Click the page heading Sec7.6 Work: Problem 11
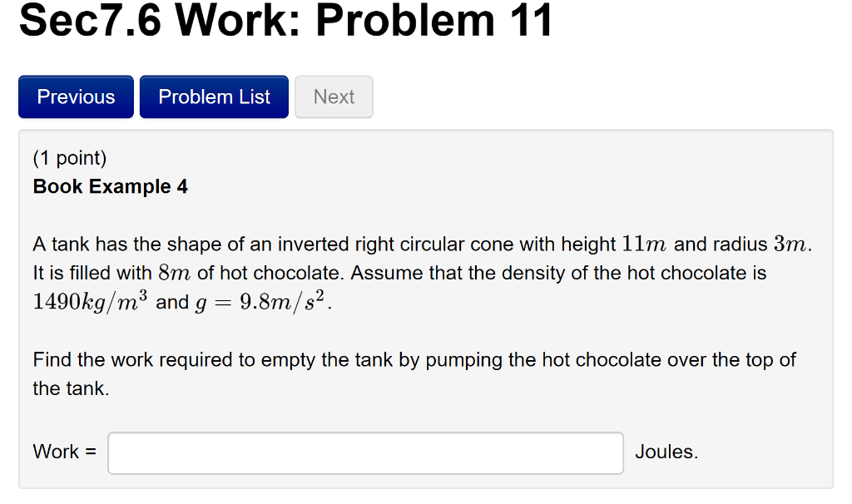852x504 pixels. coord(285,21)
